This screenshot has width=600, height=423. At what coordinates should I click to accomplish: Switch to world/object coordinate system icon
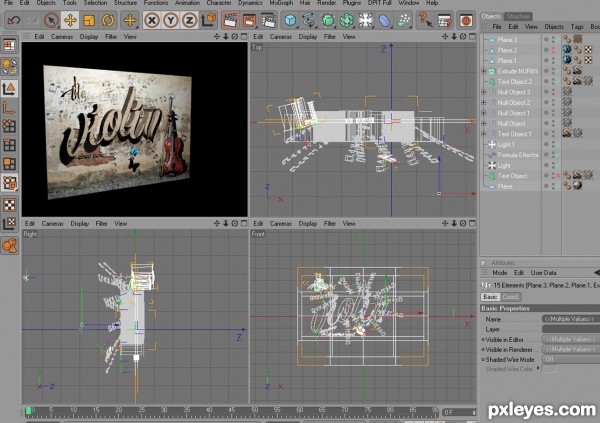point(209,20)
